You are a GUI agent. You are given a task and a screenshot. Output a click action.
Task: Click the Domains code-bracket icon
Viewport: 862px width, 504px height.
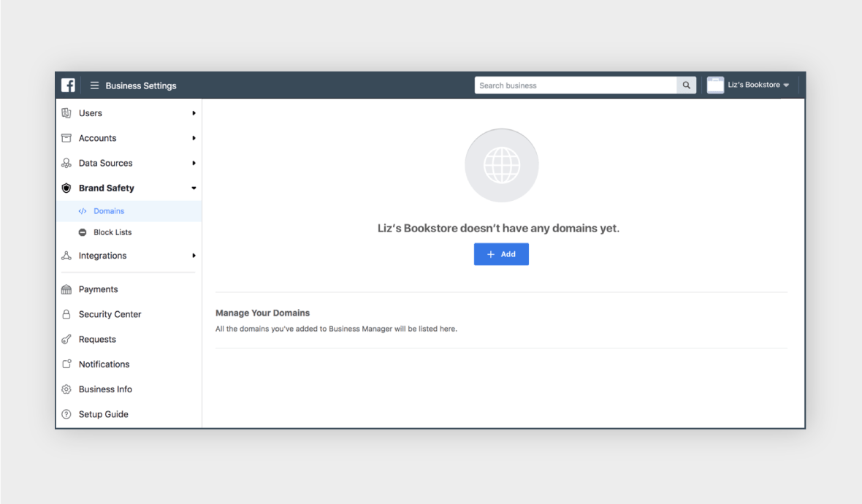click(83, 211)
